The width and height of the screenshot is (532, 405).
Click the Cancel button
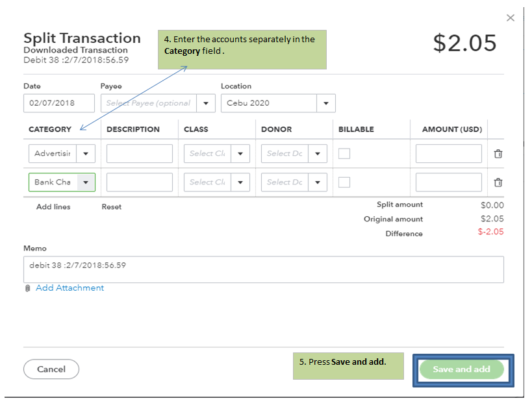pyautogui.click(x=51, y=369)
